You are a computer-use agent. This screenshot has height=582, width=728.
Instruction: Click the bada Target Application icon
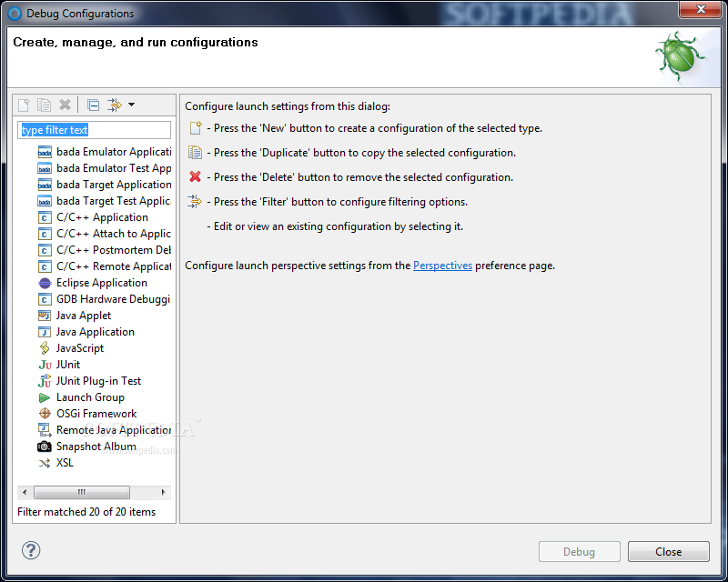(45, 185)
